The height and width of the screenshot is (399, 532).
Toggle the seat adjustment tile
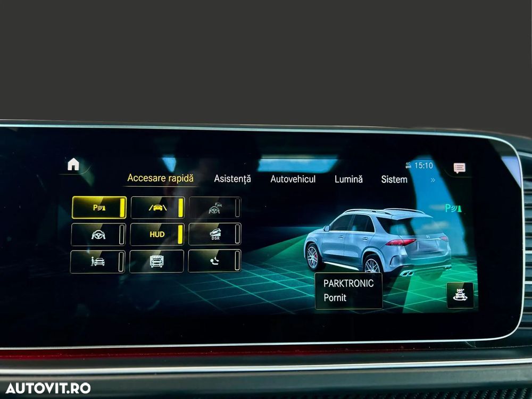point(215,261)
